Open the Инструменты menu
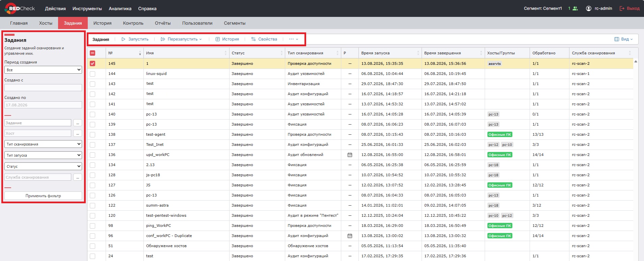The height and width of the screenshot is (261, 644). point(87,8)
